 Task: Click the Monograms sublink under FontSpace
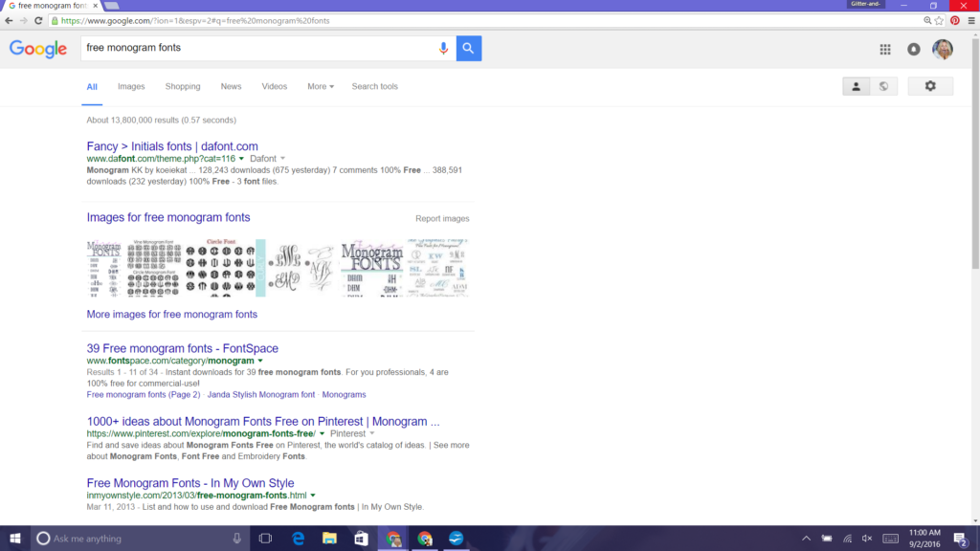344,395
